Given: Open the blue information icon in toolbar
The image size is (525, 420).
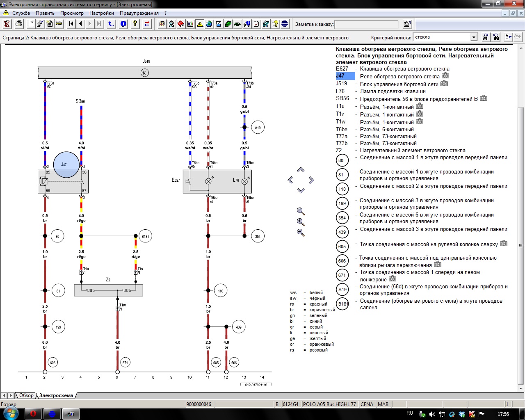Looking at the screenshot, I should [x=123, y=24].
